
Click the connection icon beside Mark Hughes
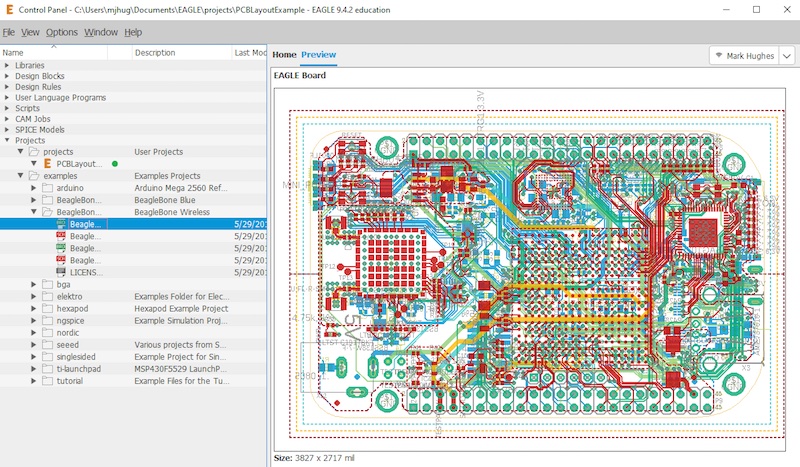pos(719,56)
